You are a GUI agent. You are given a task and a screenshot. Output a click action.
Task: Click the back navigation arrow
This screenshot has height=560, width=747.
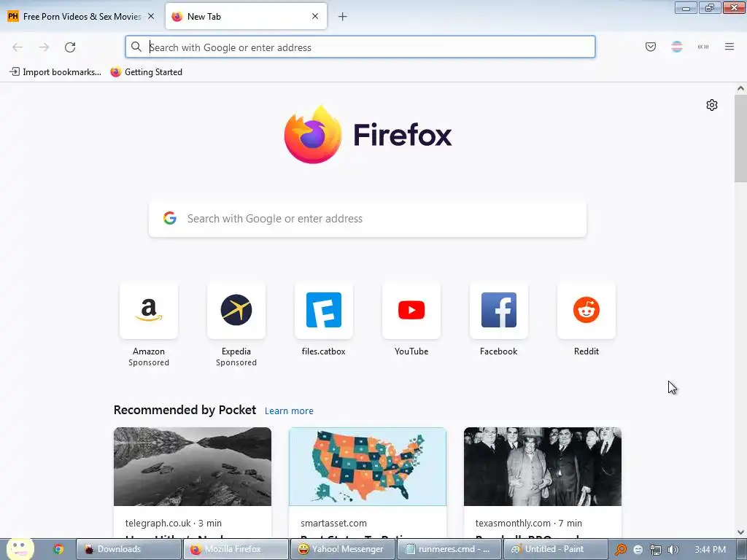tap(18, 47)
